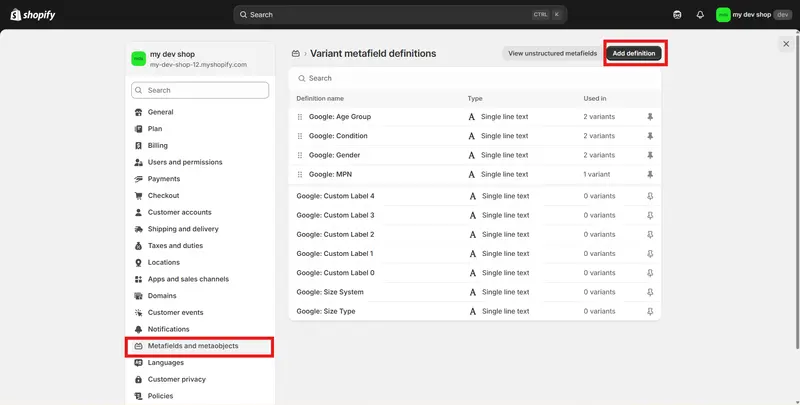This screenshot has width=800, height=405.
Task: Open Billing settings
Action: point(199,145)
